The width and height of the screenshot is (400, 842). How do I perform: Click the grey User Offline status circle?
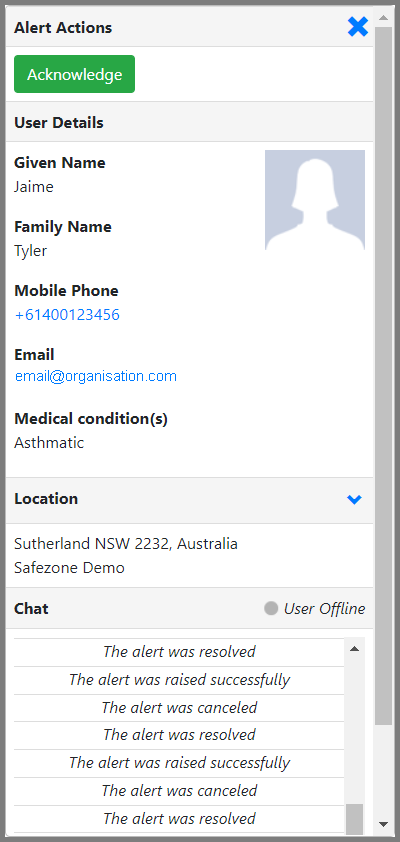tap(271, 608)
